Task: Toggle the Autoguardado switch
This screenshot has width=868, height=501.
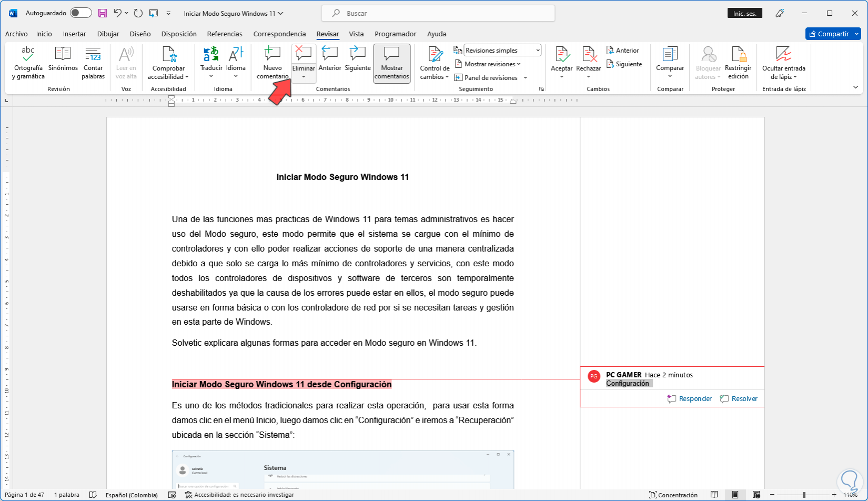Action: click(x=80, y=13)
